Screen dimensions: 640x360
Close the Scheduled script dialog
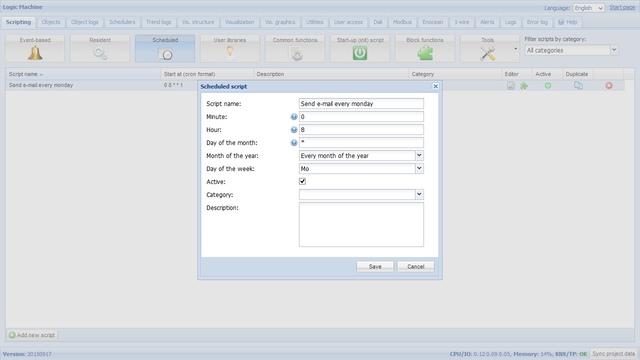click(436, 86)
